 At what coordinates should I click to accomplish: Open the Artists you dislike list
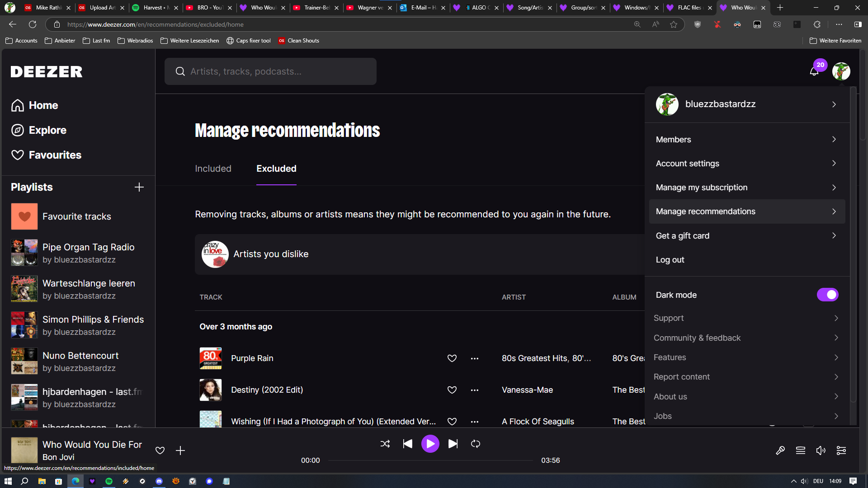(x=420, y=254)
